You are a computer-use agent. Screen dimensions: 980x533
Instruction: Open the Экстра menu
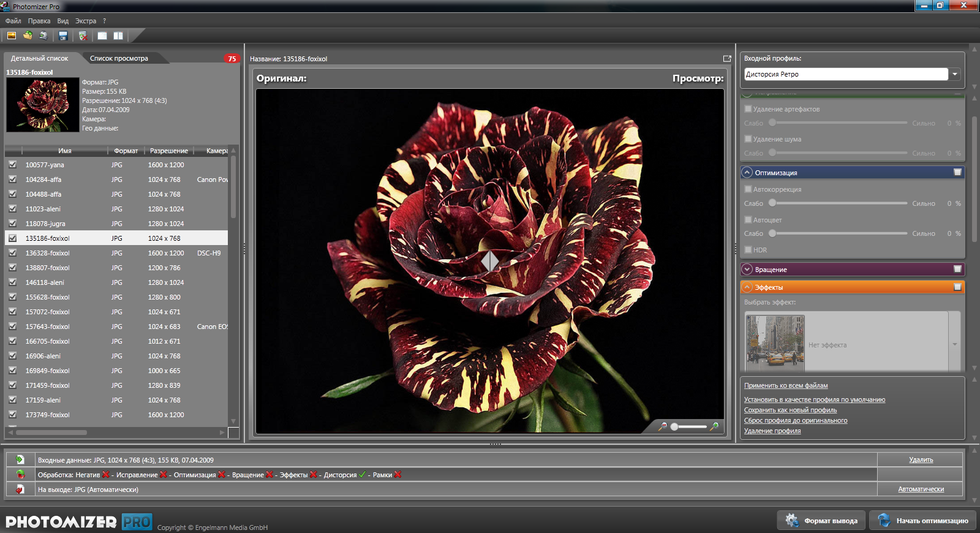(86, 21)
